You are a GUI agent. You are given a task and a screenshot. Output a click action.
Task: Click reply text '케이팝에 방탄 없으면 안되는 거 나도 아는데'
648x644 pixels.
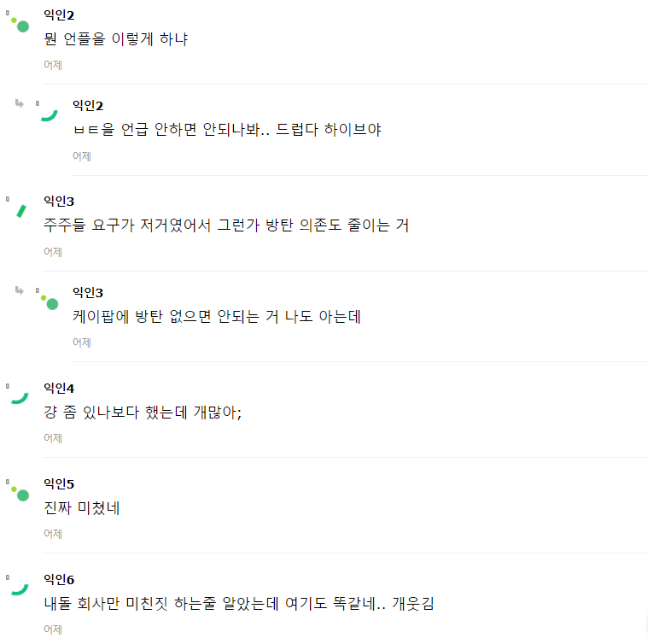pyautogui.click(x=217, y=317)
